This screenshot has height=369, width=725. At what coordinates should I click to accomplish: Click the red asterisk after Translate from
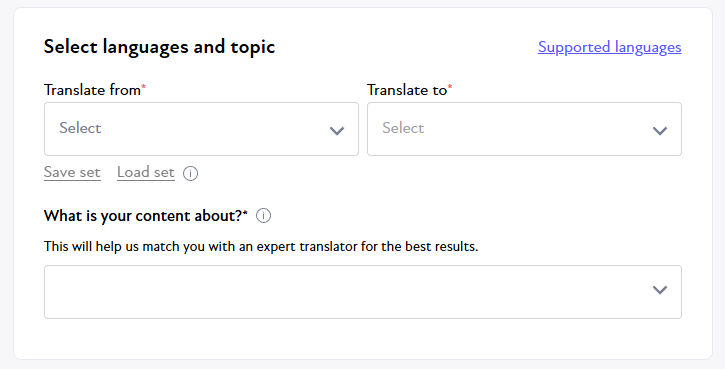[143, 86]
